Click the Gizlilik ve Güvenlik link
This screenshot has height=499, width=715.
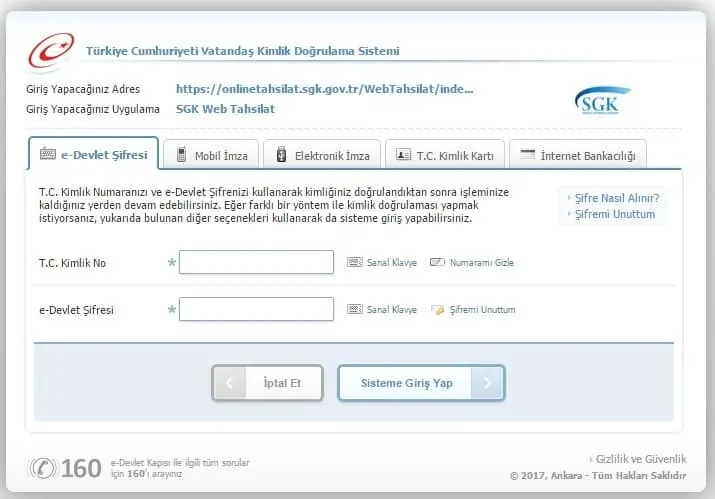pos(640,458)
